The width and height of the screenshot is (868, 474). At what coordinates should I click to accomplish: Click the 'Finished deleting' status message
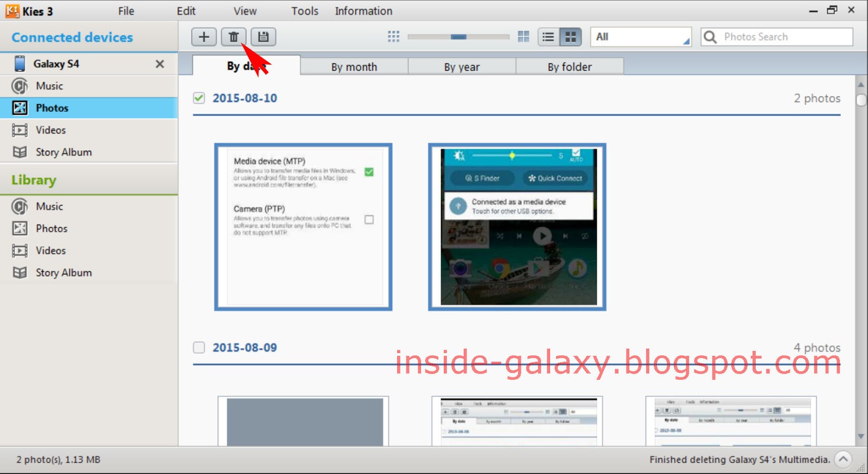(739, 459)
